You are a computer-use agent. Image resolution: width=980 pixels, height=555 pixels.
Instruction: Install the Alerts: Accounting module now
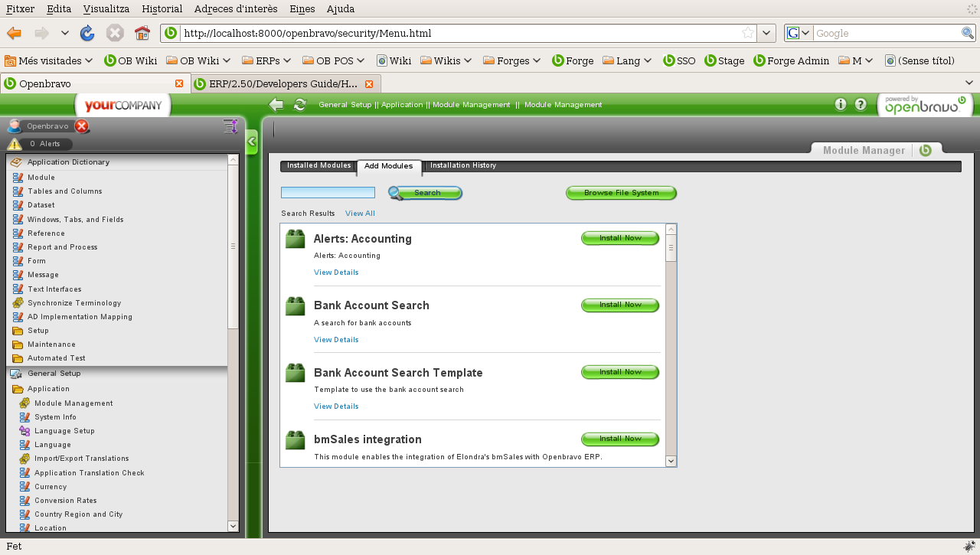coord(620,238)
